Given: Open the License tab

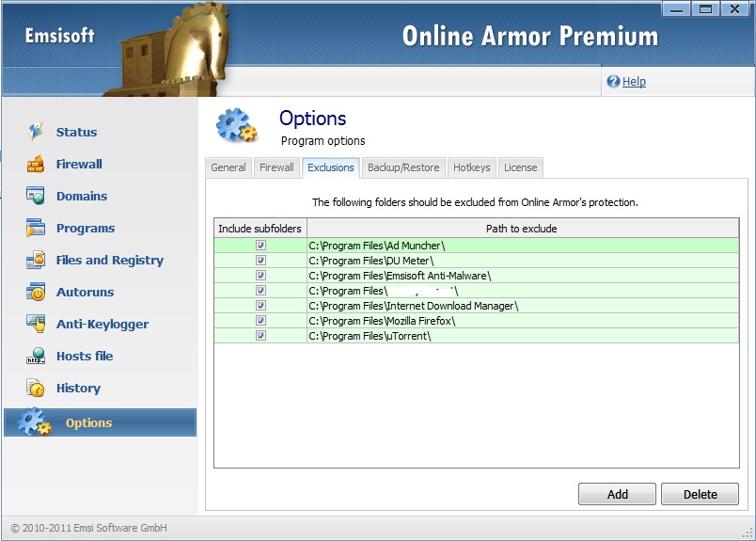Looking at the screenshot, I should 521,167.
